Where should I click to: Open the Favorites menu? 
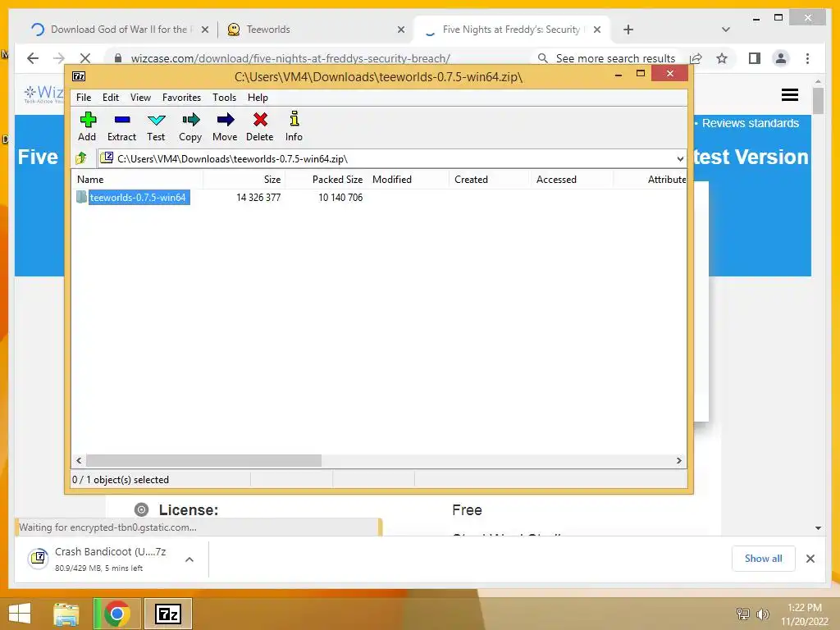[181, 98]
